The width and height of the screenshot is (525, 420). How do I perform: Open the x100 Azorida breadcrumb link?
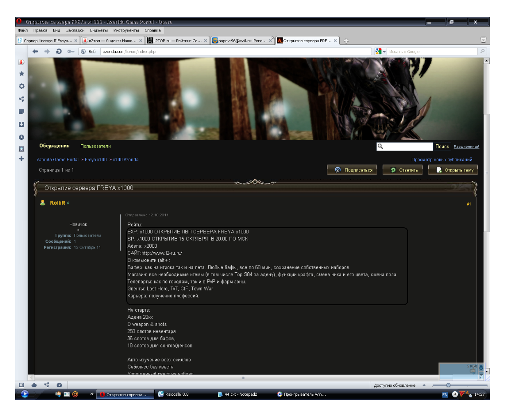click(126, 160)
